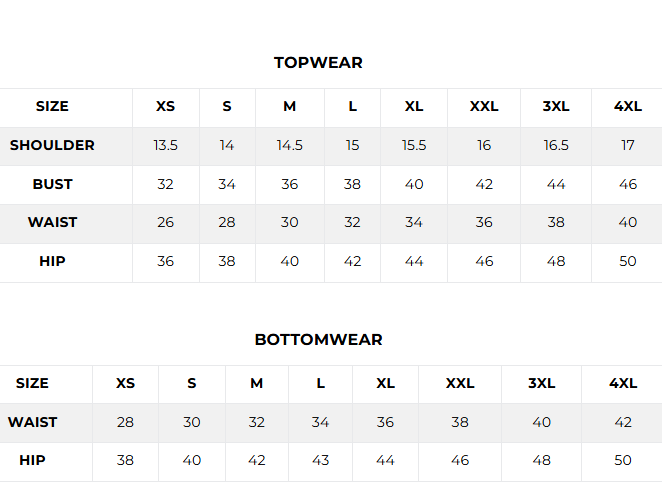Select the shoulder value 14.5 for M
This screenshot has width=662, height=500.
point(290,146)
